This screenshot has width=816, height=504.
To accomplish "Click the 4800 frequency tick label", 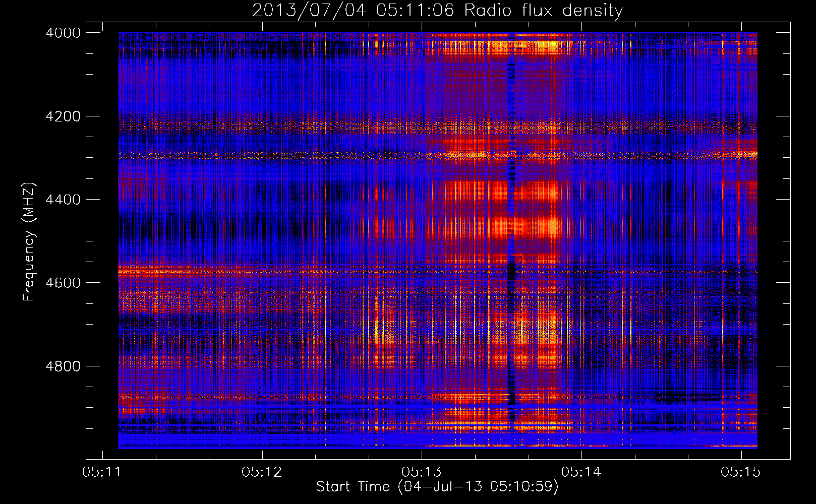I will click(63, 366).
